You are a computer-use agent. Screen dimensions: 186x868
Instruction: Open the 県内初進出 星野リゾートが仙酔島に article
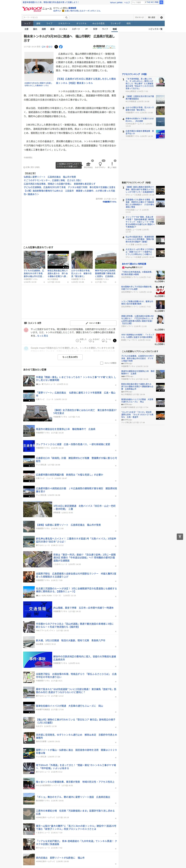tap(60, 858)
